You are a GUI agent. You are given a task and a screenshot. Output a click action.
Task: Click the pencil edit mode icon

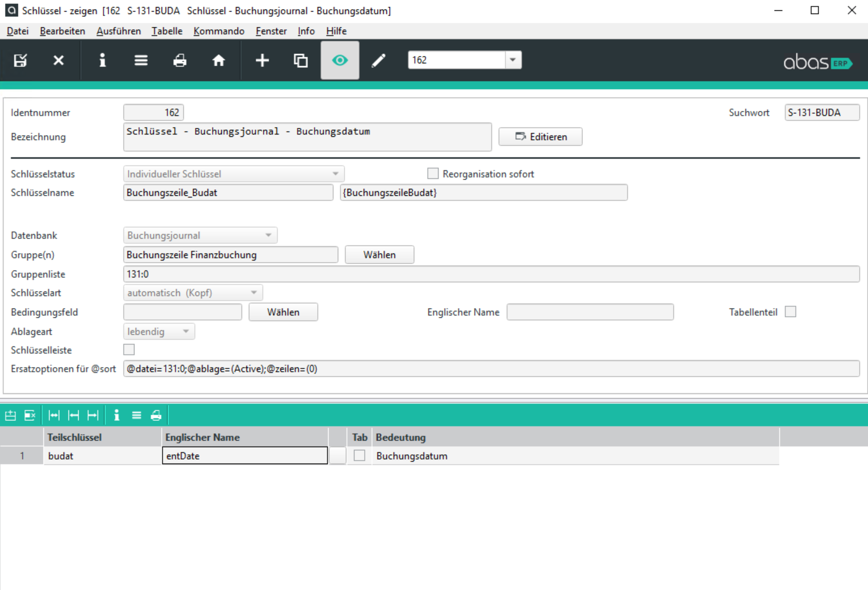click(378, 60)
